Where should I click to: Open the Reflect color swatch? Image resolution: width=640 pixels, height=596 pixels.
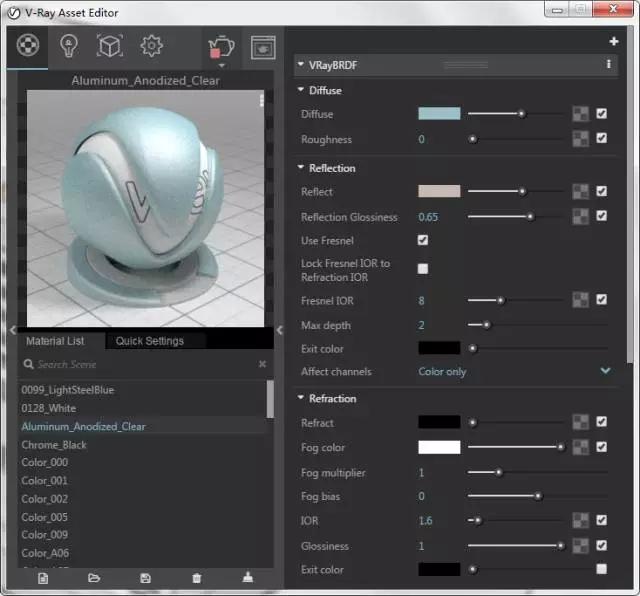click(439, 191)
